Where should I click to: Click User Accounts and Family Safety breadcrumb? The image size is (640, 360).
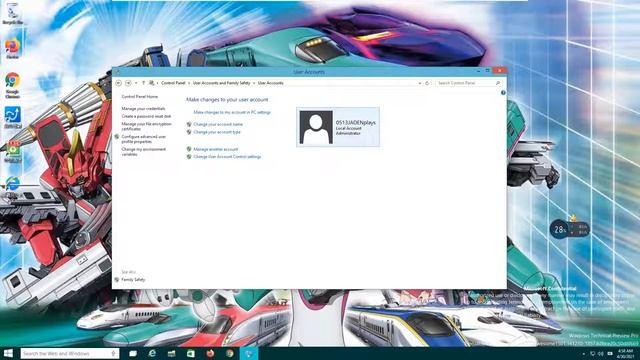click(x=222, y=83)
